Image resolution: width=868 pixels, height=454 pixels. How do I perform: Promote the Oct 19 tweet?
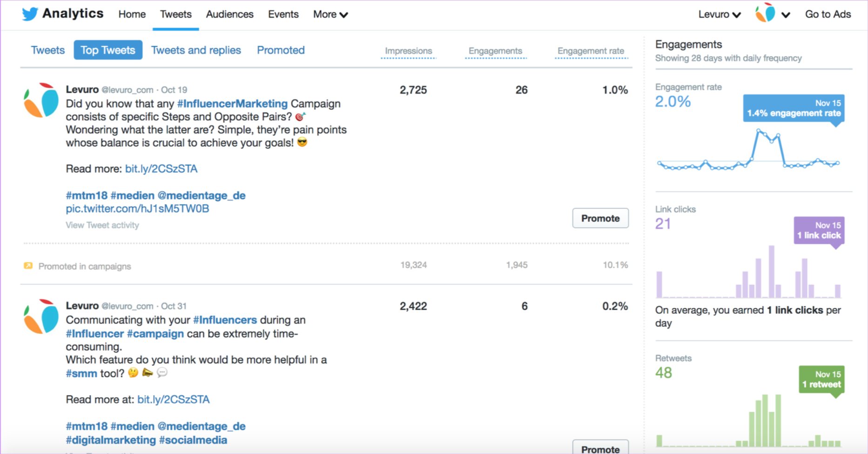(600, 218)
